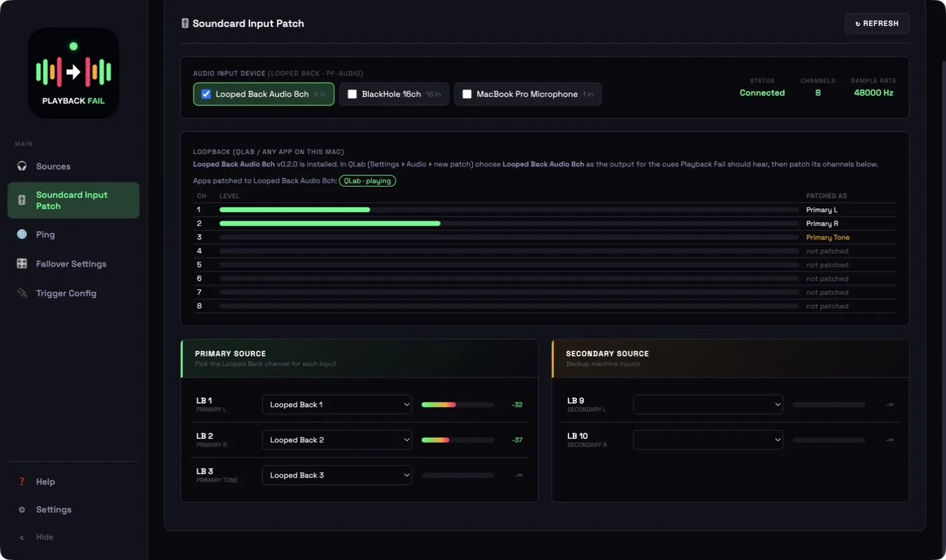Click the Trigger Config plug icon
946x560 pixels.
21,293
